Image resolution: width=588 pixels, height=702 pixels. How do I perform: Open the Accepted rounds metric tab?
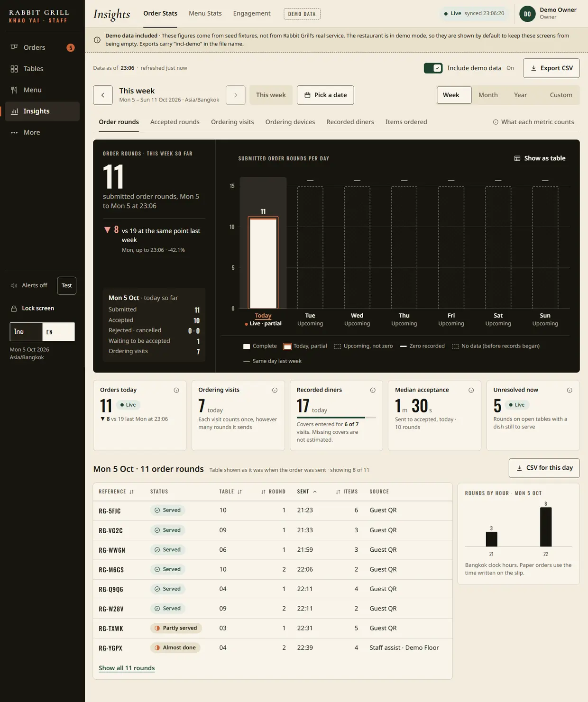pos(175,122)
